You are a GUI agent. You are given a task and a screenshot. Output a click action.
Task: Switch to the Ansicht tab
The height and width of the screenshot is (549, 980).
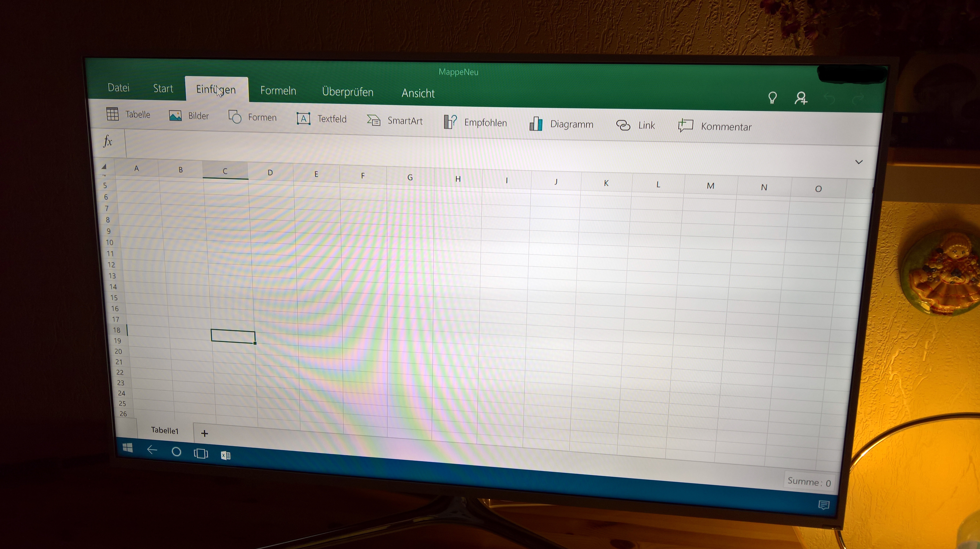tap(418, 93)
